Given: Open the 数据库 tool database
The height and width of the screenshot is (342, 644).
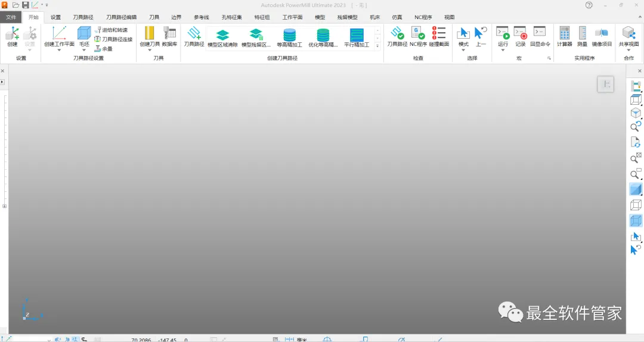Looking at the screenshot, I should point(169,36).
